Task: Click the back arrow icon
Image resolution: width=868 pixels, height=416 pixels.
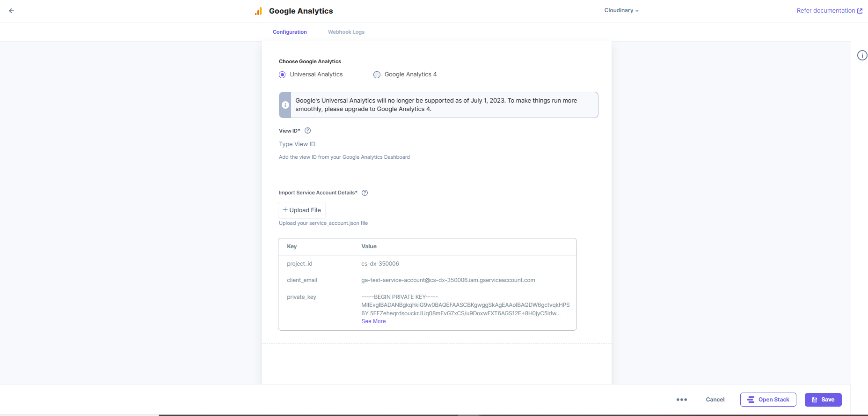Action: [x=12, y=11]
